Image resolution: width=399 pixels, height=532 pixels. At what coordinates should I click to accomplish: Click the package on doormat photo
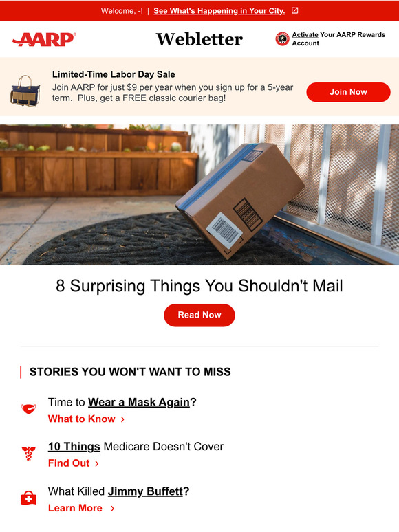click(x=199, y=195)
